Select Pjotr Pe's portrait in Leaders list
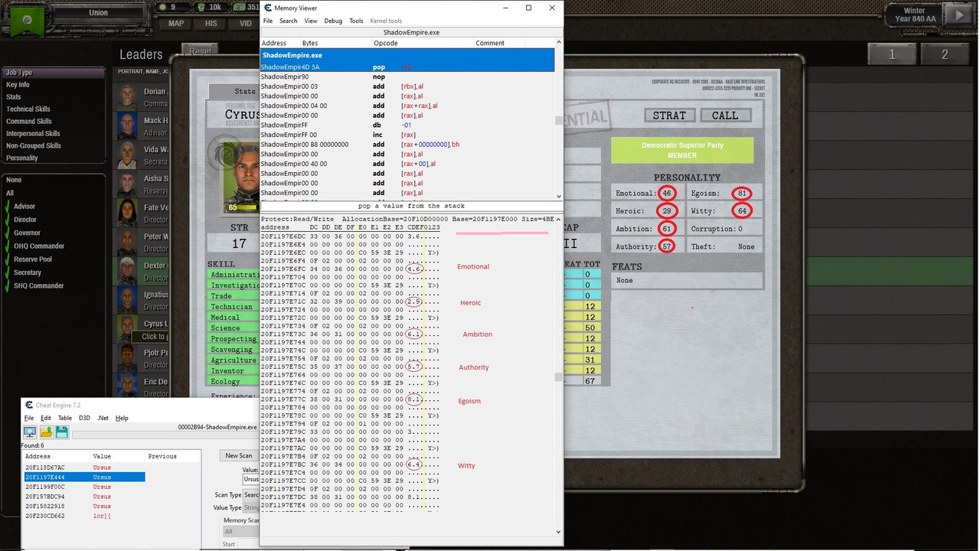Viewport: 980px width, 551px height. [128, 358]
